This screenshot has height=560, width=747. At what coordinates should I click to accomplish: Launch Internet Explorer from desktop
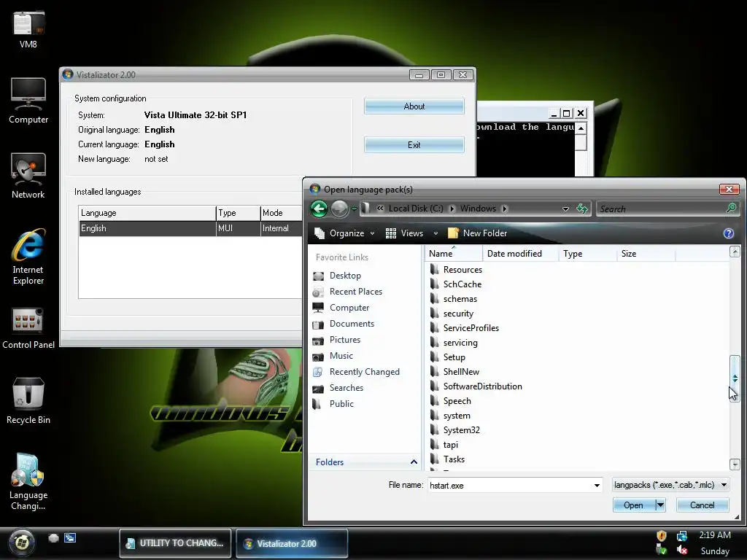[x=28, y=257]
